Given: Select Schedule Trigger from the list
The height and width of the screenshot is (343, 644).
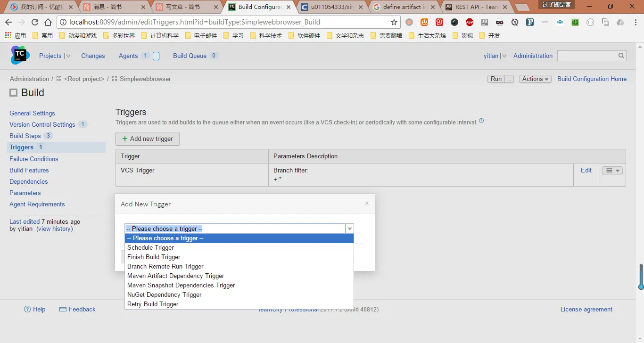Looking at the screenshot, I should tap(239, 248).
